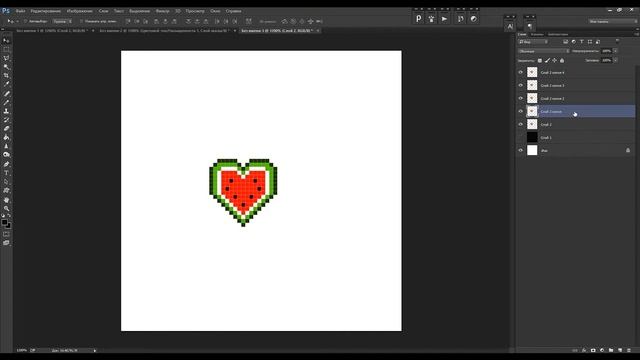
Task: Open the Редактирование menu
Action: 46,11
